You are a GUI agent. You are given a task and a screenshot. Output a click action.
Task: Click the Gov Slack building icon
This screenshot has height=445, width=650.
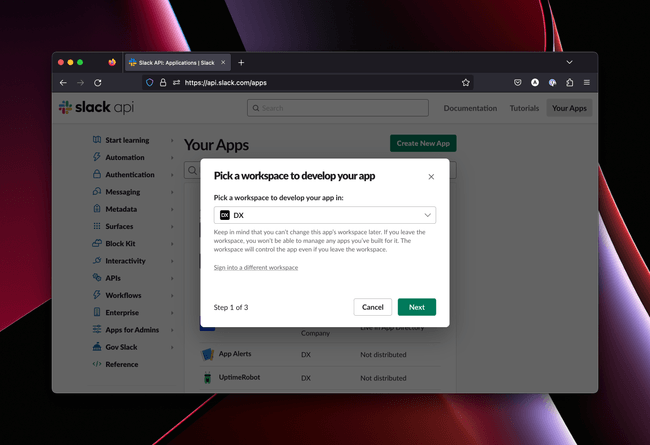click(x=97, y=346)
